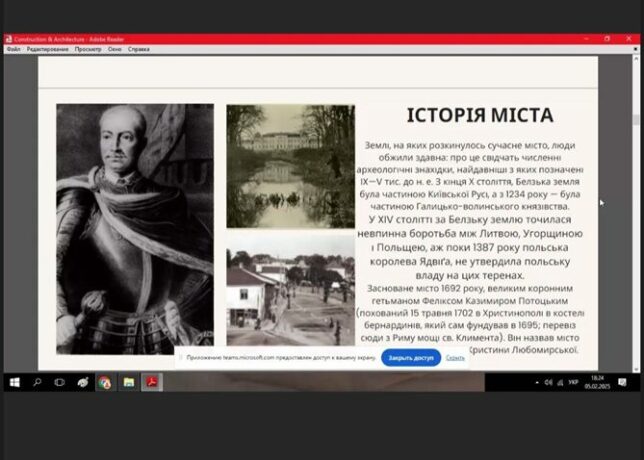Image resolution: width=644 pixels, height=460 pixels.
Task: Open the Windows Start menu
Action: tap(14, 382)
